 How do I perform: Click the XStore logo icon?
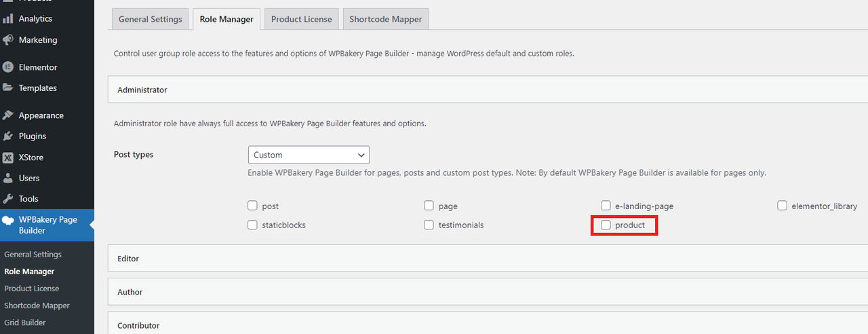pos(8,157)
